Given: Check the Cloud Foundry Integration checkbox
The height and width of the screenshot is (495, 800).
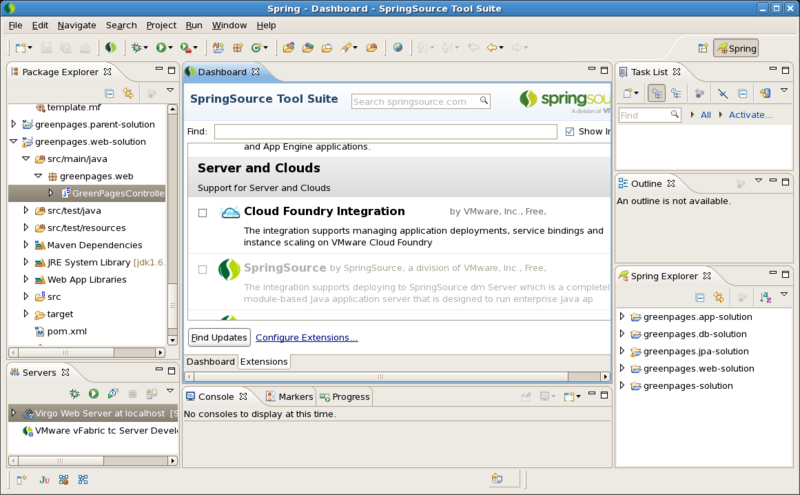Looking at the screenshot, I should [203, 213].
